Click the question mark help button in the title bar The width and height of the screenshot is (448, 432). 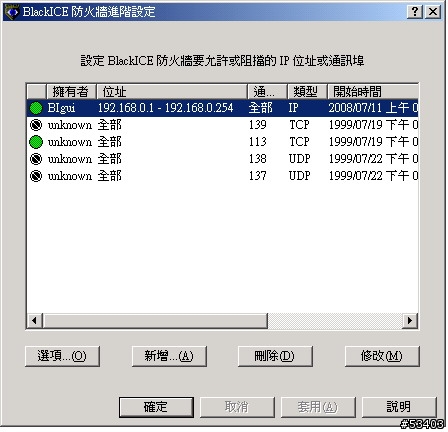[415, 12]
